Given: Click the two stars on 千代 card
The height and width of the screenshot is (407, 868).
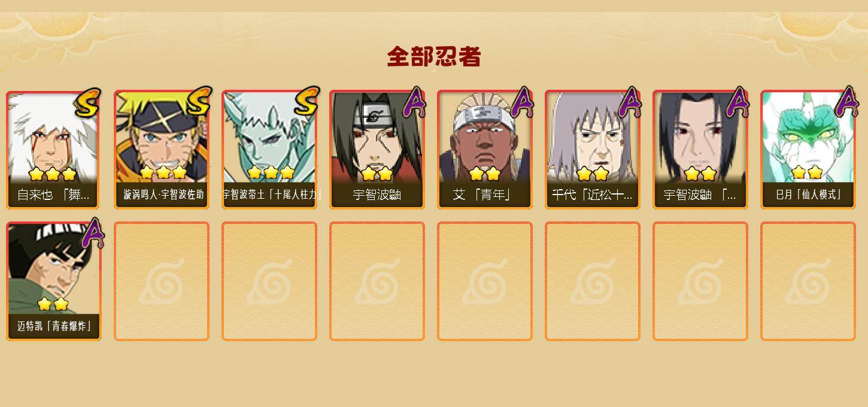Looking at the screenshot, I should pyautogui.click(x=593, y=174).
